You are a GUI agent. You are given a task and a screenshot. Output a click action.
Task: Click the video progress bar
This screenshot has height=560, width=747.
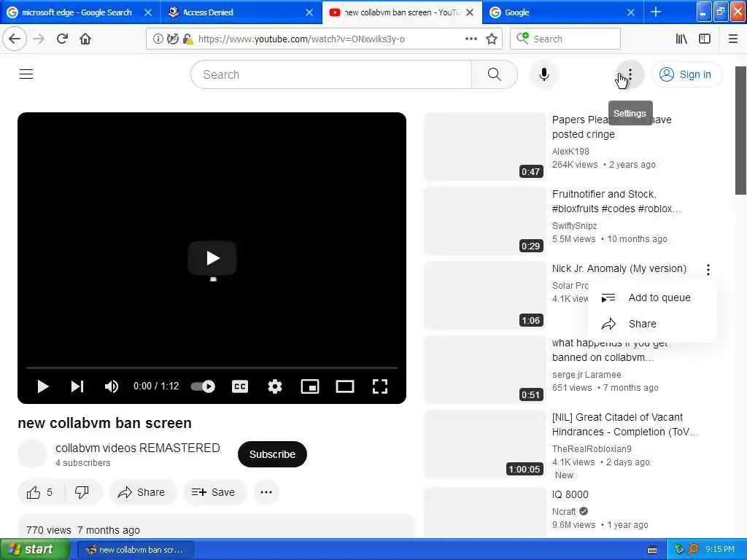tap(212, 367)
